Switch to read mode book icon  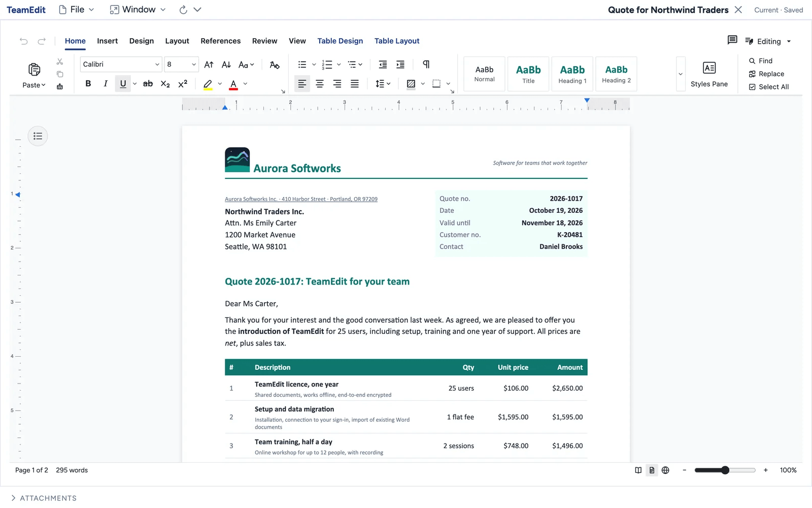tap(638, 470)
